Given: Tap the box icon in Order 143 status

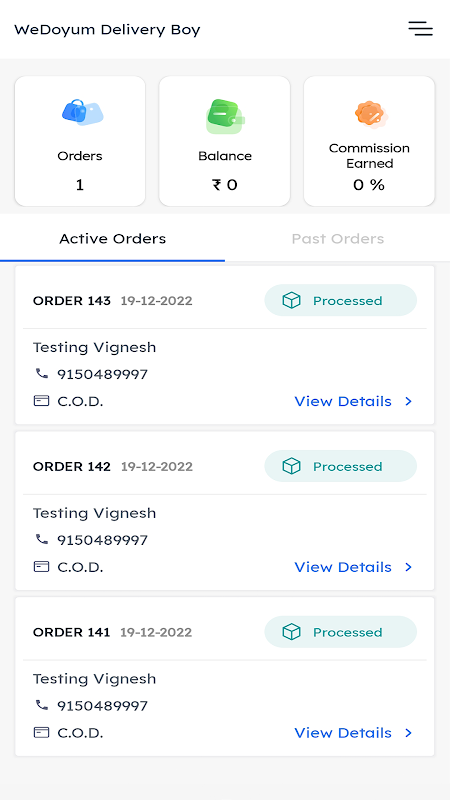Looking at the screenshot, I should coord(291,301).
